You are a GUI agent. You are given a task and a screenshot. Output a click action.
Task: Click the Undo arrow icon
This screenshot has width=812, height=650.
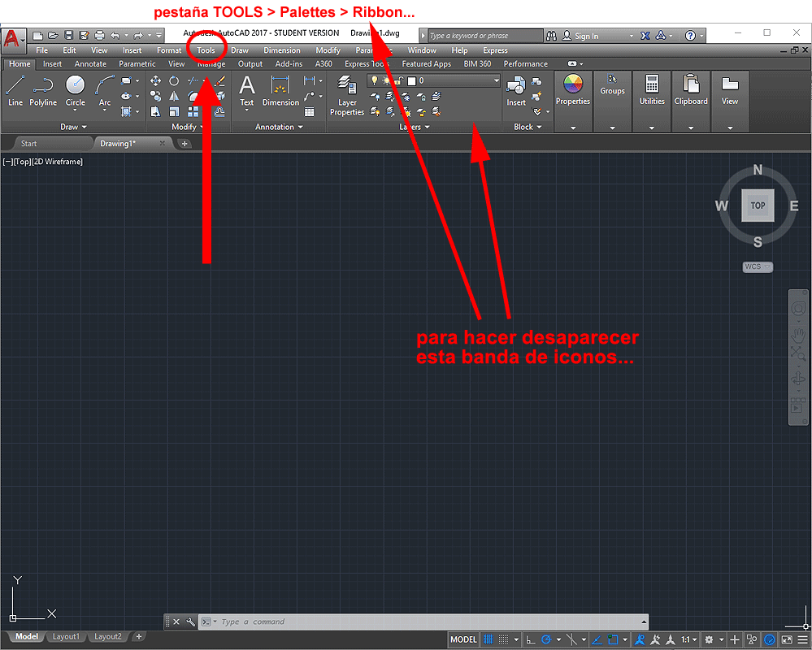115,35
